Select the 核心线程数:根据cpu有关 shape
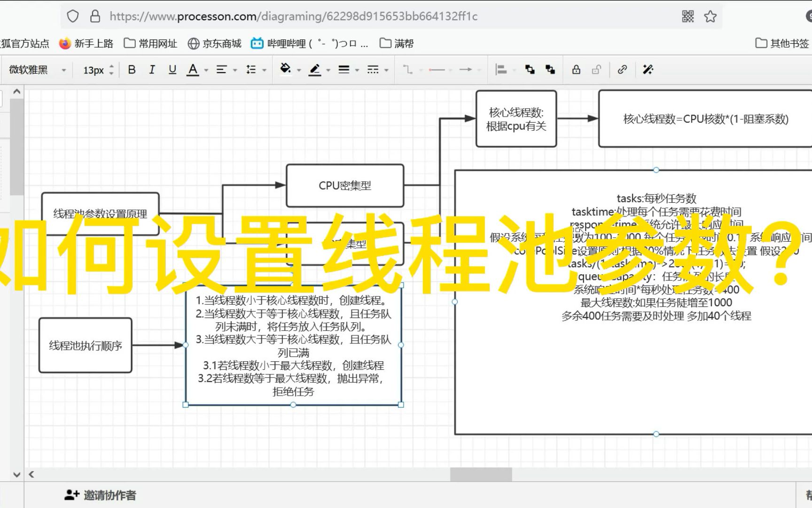 point(516,119)
